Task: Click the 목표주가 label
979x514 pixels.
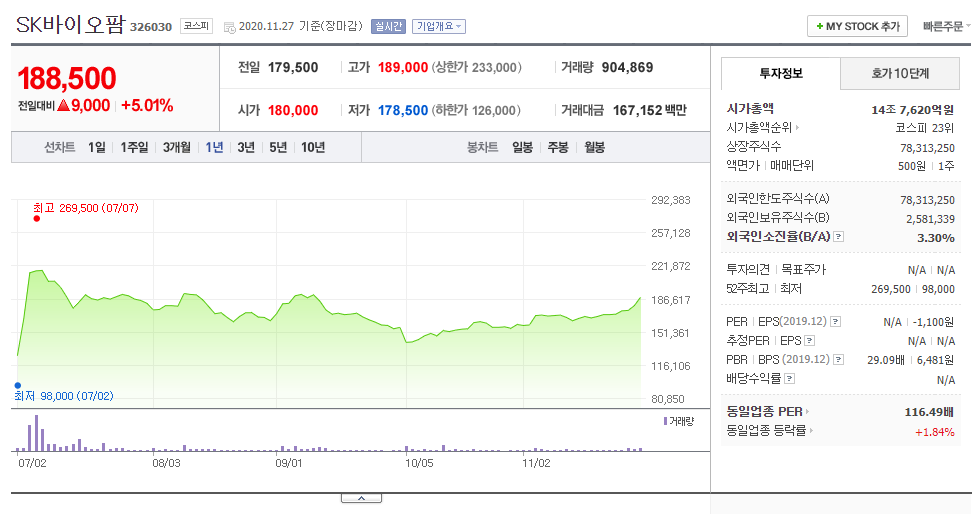Action: 804,270
